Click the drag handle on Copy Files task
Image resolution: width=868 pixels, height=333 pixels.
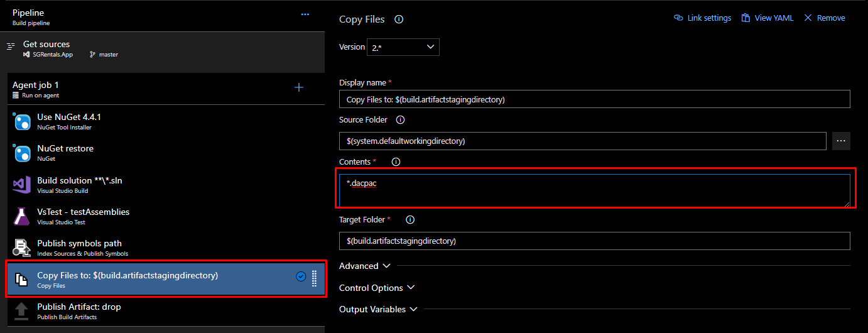click(314, 278)
